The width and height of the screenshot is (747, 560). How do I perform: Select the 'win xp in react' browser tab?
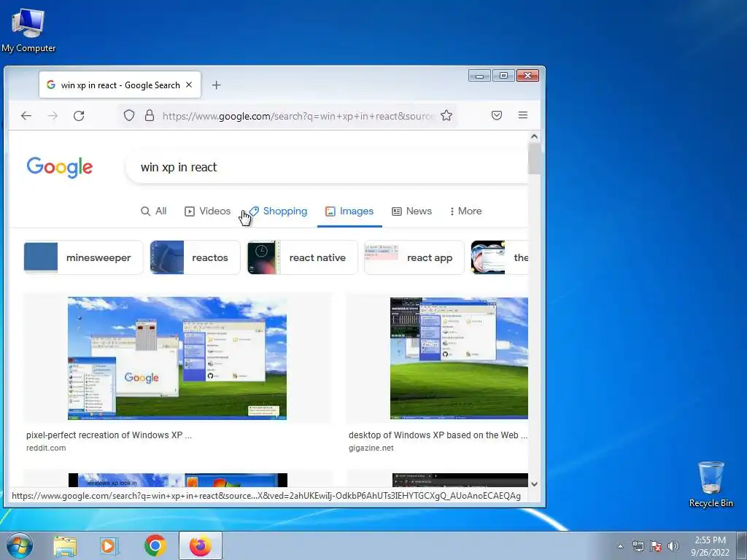pyautogui.click(x=120, y=85)
